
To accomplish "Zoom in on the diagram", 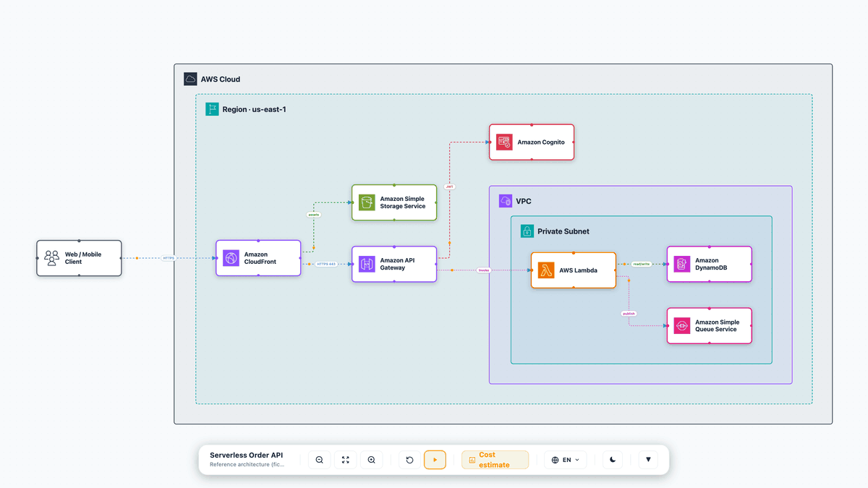I will pyautogui.click(x=371, y=460).
